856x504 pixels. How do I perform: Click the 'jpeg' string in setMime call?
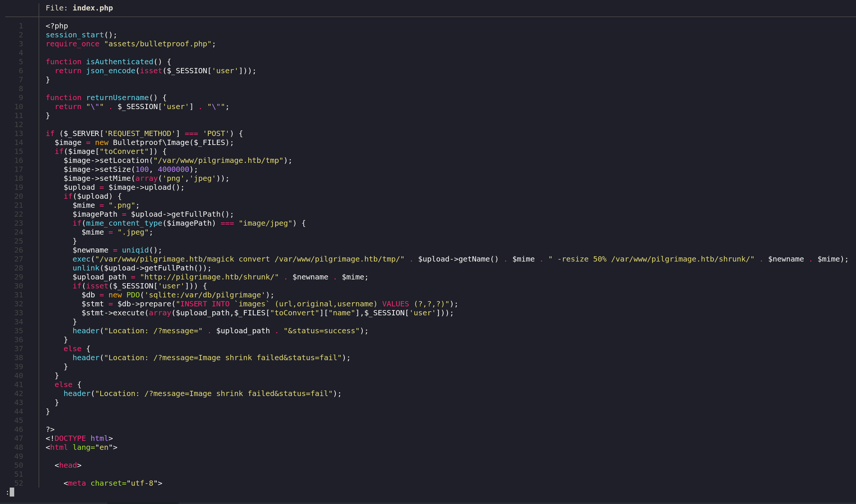[203, 178]
